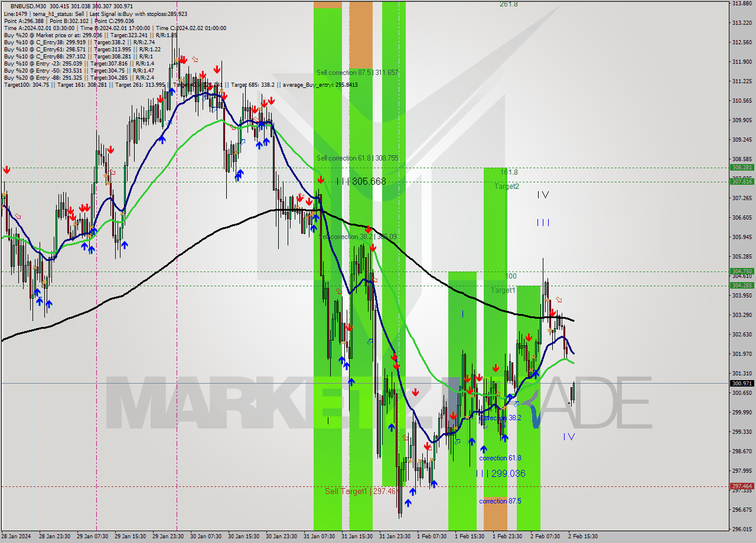Click the 'Buy %10 @ C_Entry88: 297.102' line
This screenshot has width=756, height=543.
coord(77,57)
